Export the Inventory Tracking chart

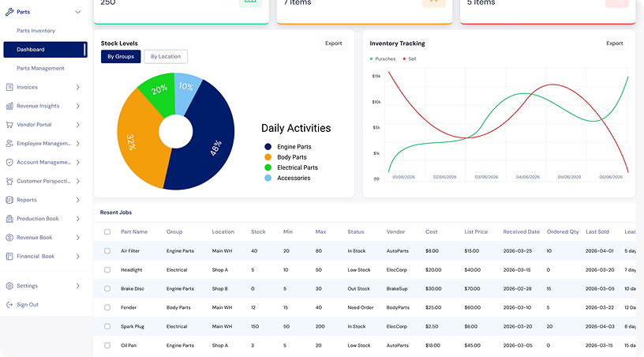[x=615, y=43]
